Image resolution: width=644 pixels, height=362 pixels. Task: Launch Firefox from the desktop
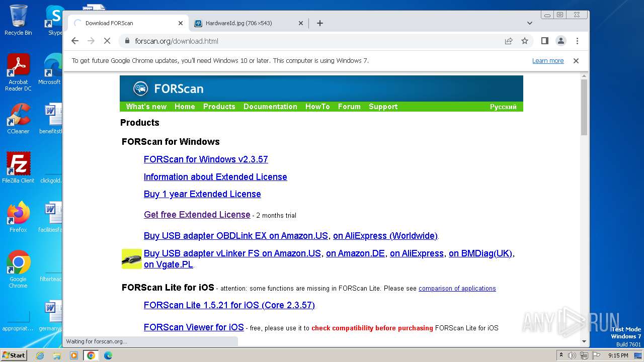coord(18,217)
